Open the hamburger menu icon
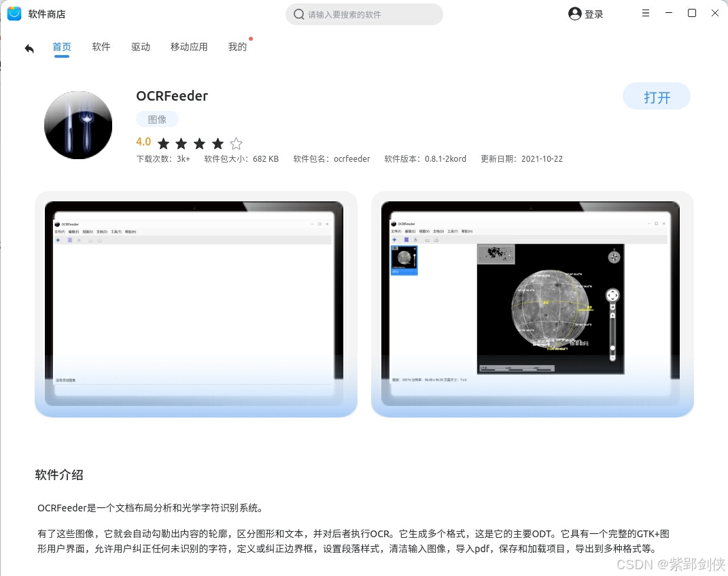This screenshot has width=728, height=576. tap(645, 13)
